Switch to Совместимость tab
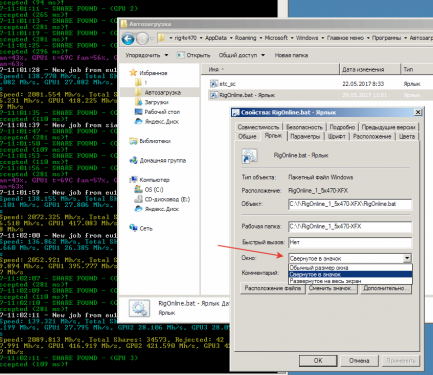Viewport: 433px width, 375px height. pos(258,127)
